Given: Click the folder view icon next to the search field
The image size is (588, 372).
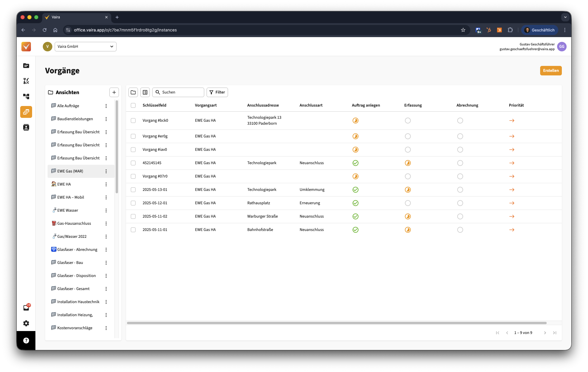Looking at the screenshot, I should (133, 92).
